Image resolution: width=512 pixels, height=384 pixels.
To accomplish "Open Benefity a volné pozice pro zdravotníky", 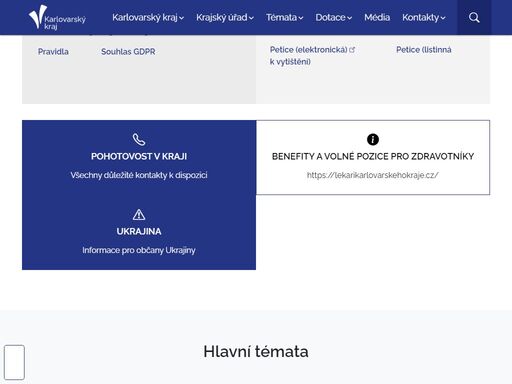I will (373, 156).
